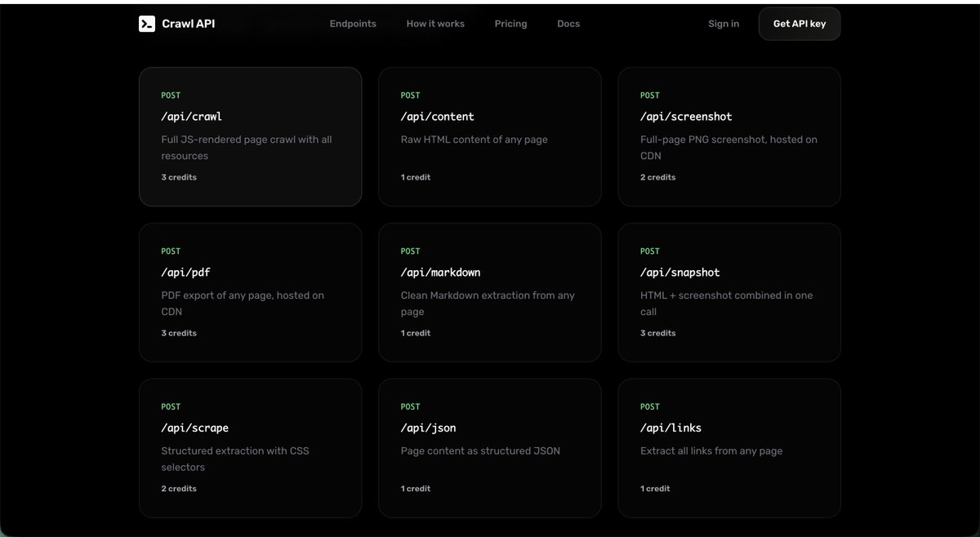
Task: Select the /api/markdown endpoint title
Action: coord(440,273)
